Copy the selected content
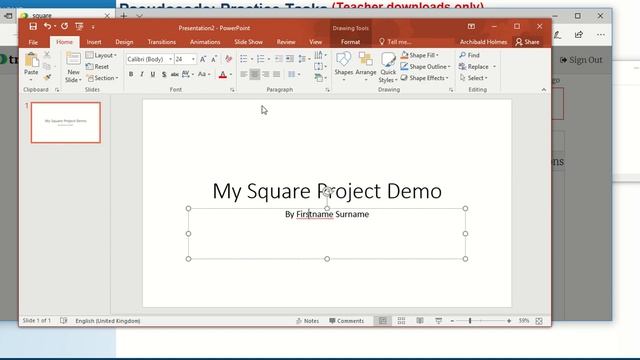The height and width of the screenshot is (360, 640). pyautogui.click(x=47, y=66)
